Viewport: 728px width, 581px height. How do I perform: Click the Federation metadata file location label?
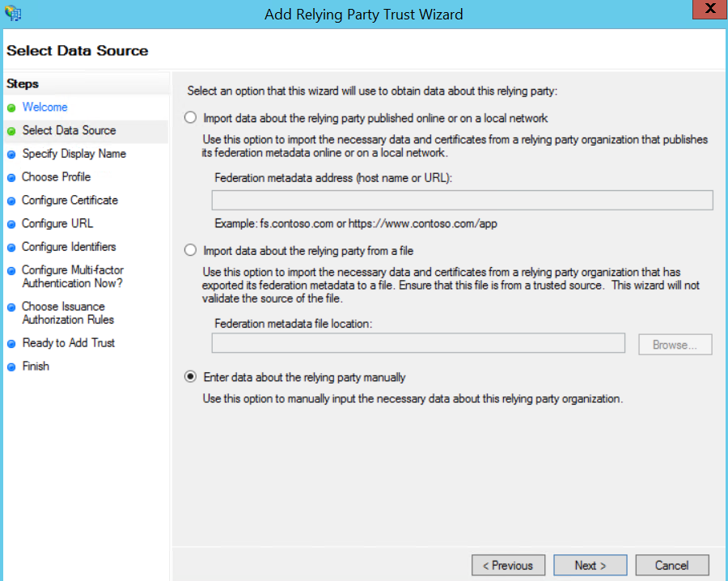294,324
